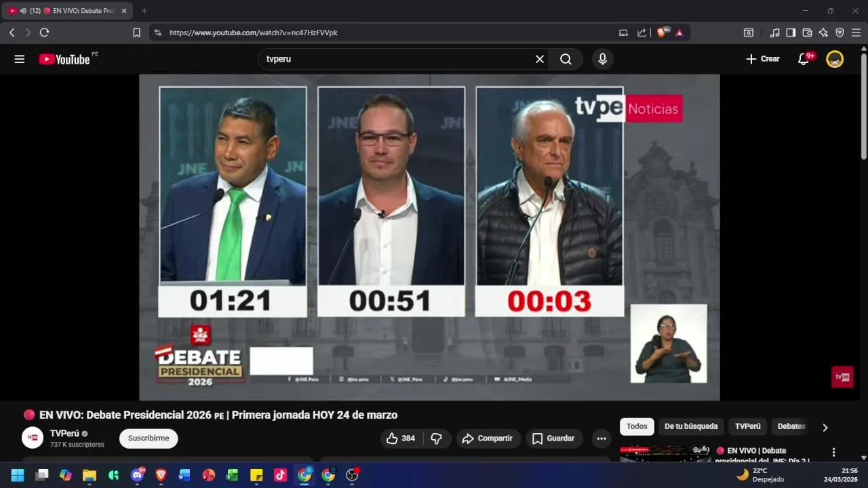Viewport: 868px width, 488px height.
Task: Dislike the video with thumbs down
Action: tap(437, 439)
